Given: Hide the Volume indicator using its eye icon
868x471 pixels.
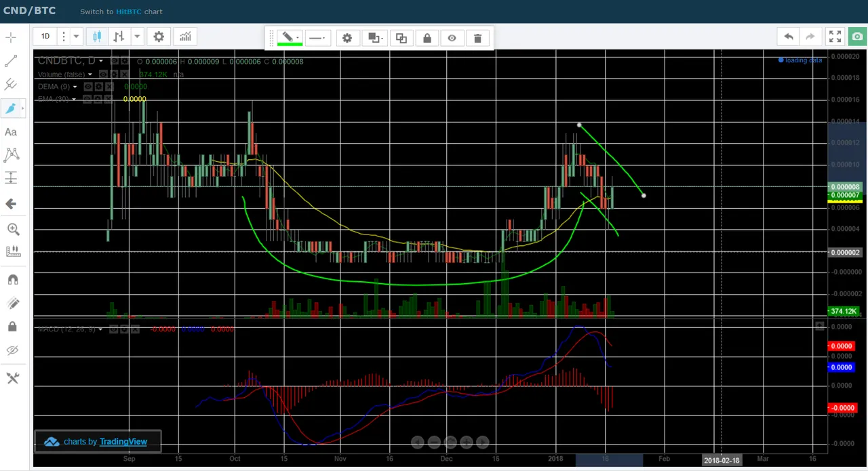Looking at the screenshot, I should click(103, 74).
